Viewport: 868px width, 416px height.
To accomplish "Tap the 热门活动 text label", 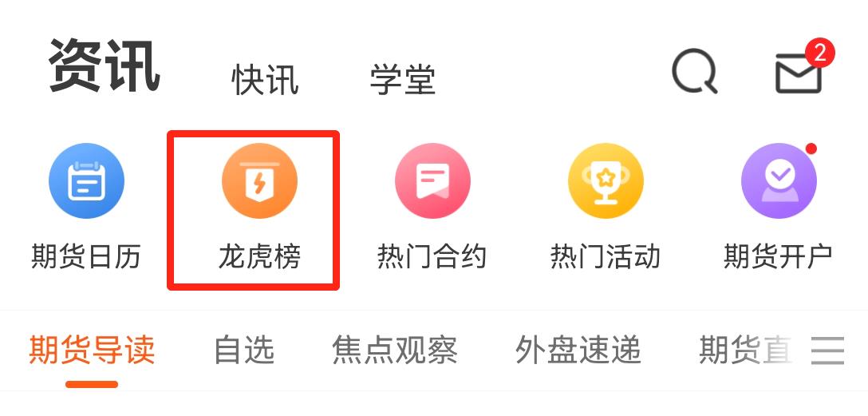I will point(606,257).
